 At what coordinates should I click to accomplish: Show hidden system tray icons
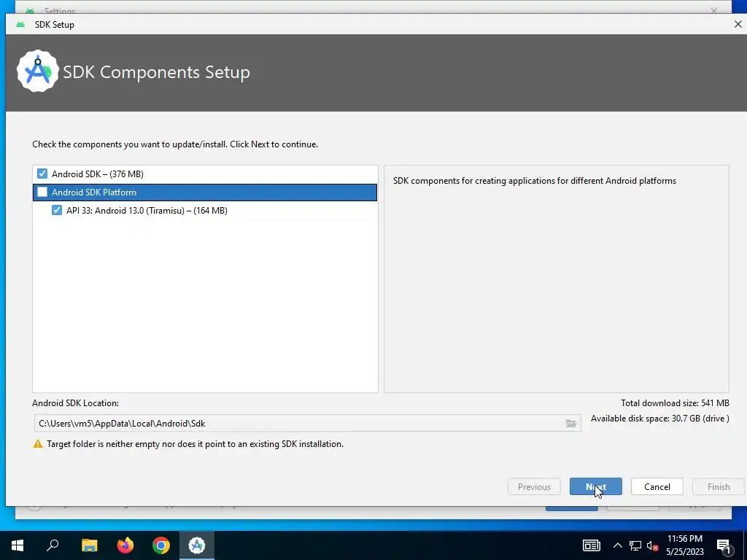pos(617,545)
